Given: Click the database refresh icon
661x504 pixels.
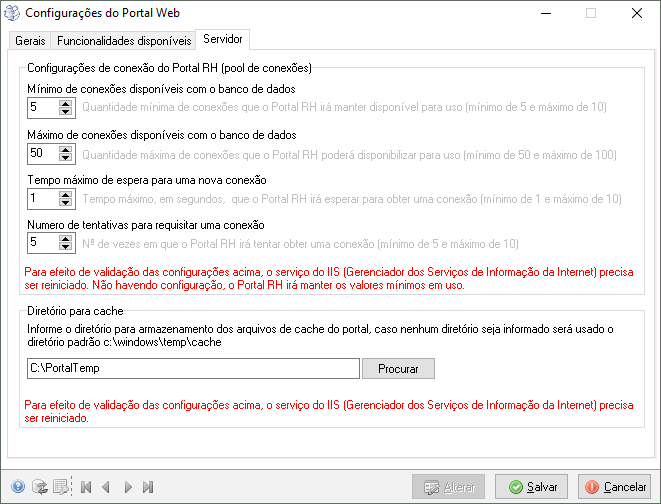Looking at the screenshot, I should [40, 487].
